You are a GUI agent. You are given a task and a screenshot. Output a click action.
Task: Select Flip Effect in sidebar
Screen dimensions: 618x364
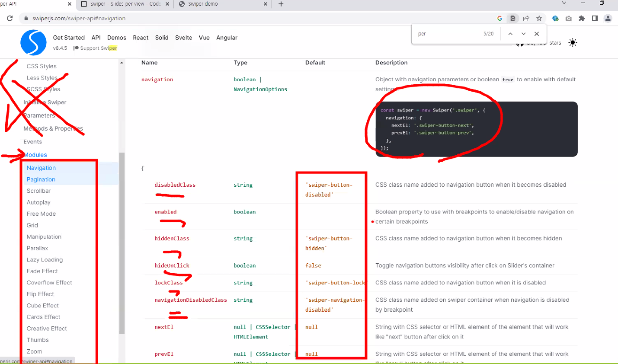point(40,294)
